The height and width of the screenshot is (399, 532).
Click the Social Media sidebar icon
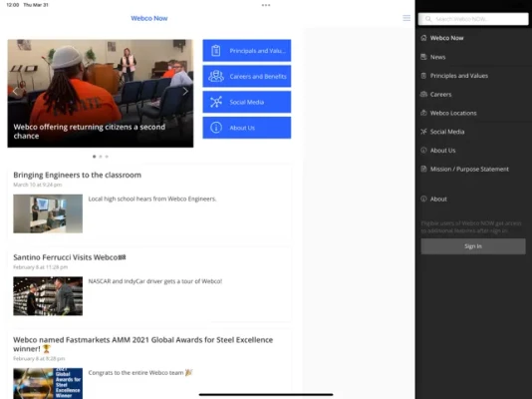coord(423,132)
